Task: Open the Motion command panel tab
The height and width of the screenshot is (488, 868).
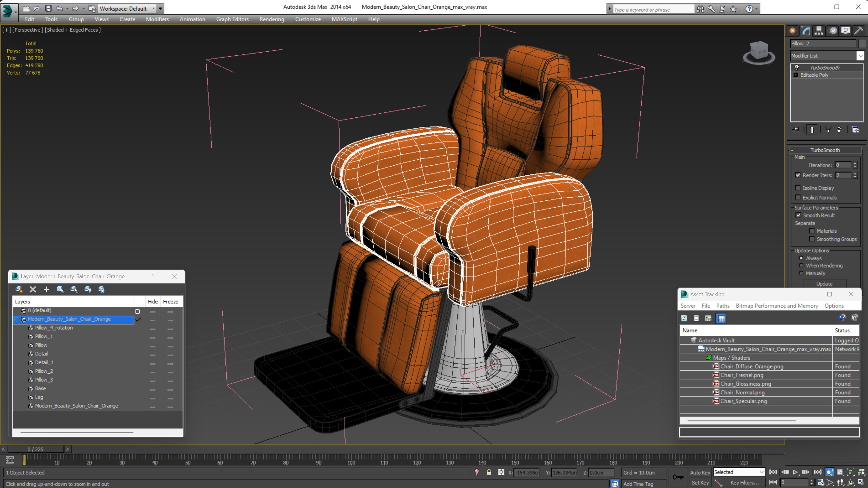Action: (833, 31)
